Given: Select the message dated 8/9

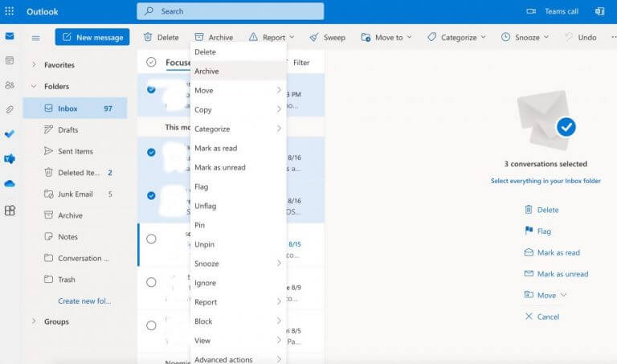Looking at the screenshot, I should point(151,282).
